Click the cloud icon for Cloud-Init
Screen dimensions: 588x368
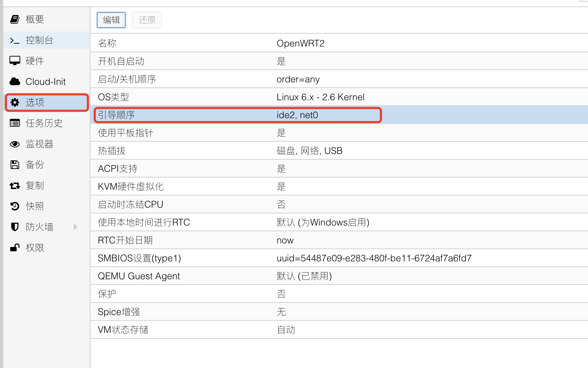click(15, 82)
